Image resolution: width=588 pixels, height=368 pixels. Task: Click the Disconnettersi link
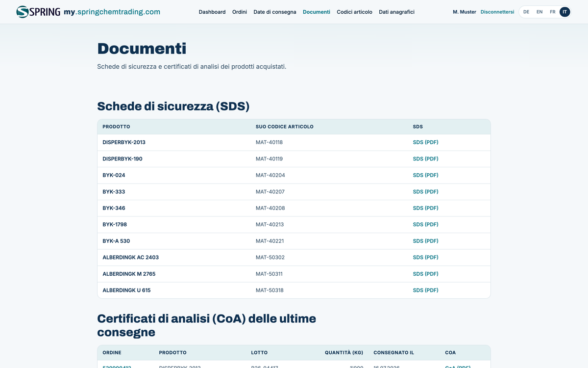(x=497, y=12)
